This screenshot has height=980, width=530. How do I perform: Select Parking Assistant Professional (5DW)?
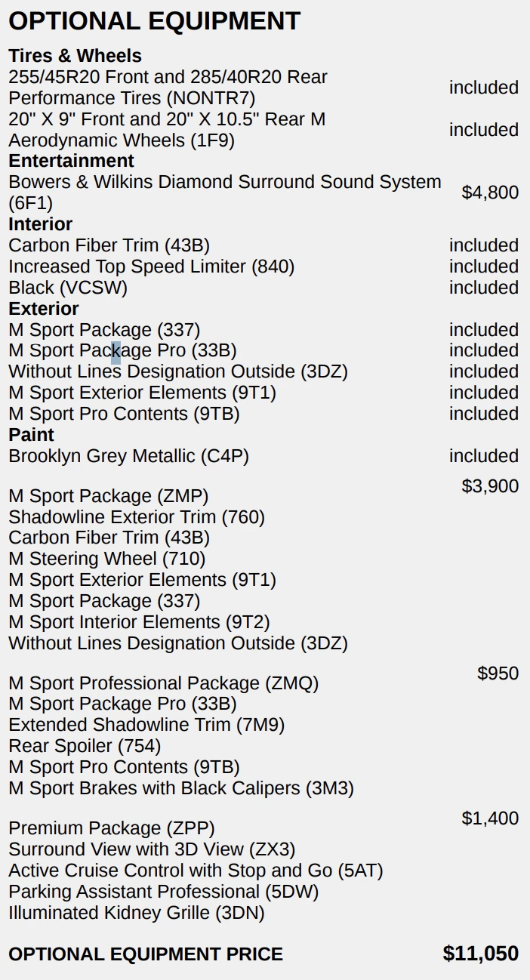[163, 892]
